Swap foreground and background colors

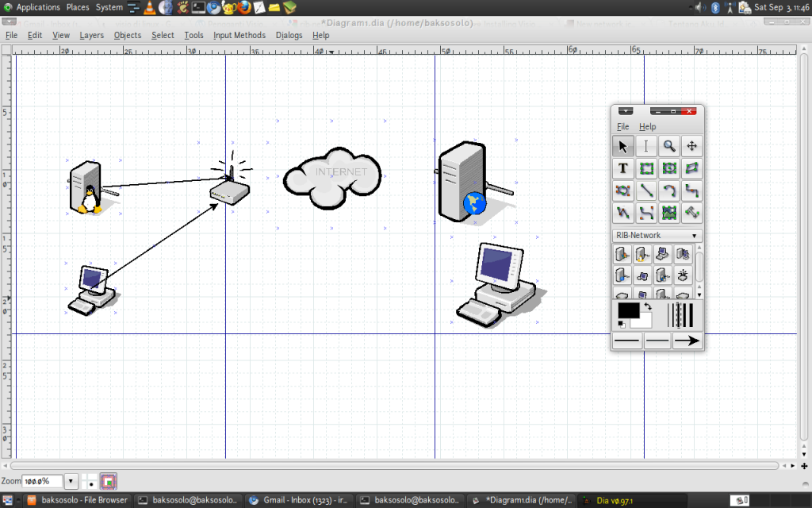(647, 306)
